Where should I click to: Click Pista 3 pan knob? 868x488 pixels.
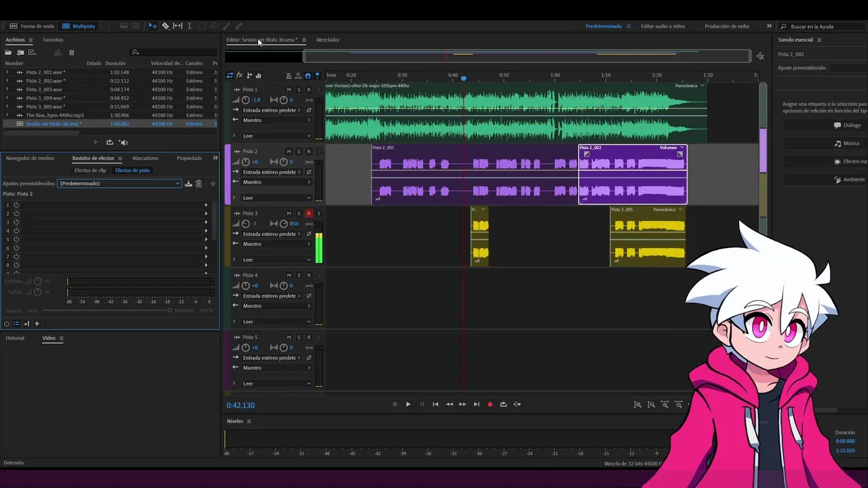(283, 224)
